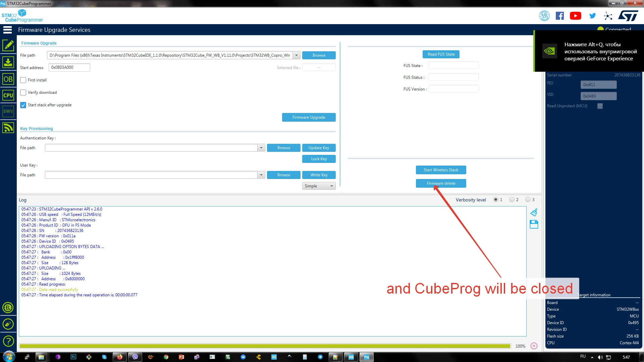
Task: Browse for the User Key file
Action: tap(284, 175)
